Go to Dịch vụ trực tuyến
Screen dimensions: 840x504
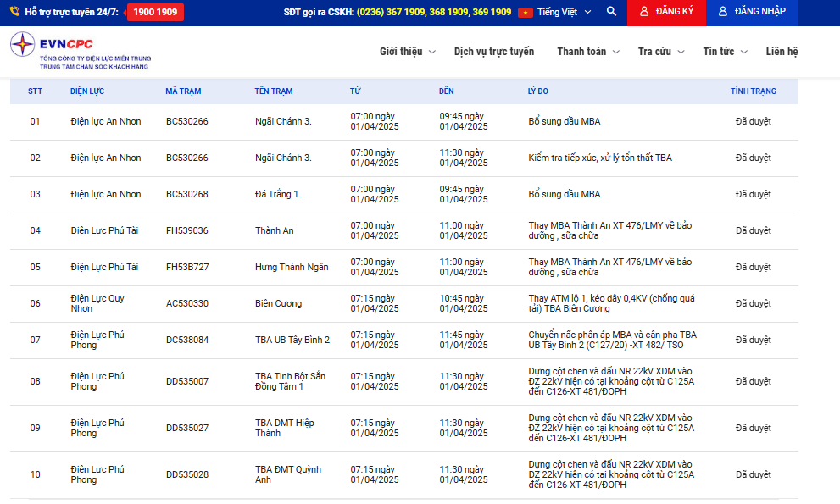coord(494,52)
